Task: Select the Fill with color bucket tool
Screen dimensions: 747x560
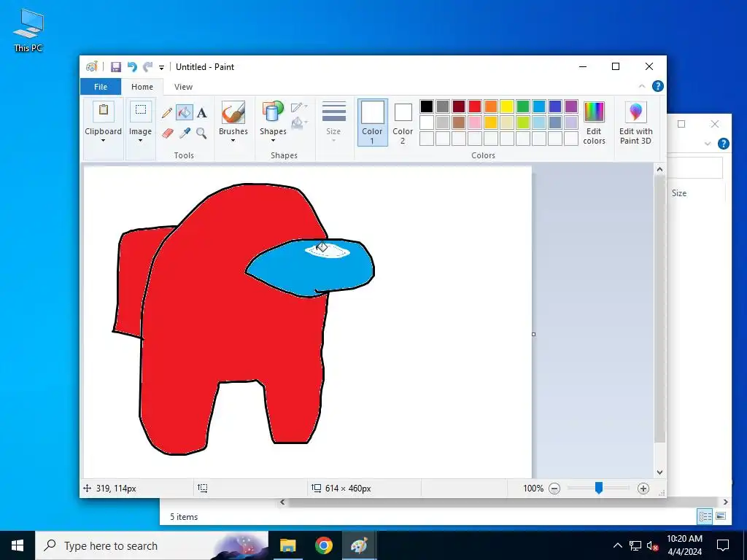Action: pyautogui.click(x=185, y=113)
